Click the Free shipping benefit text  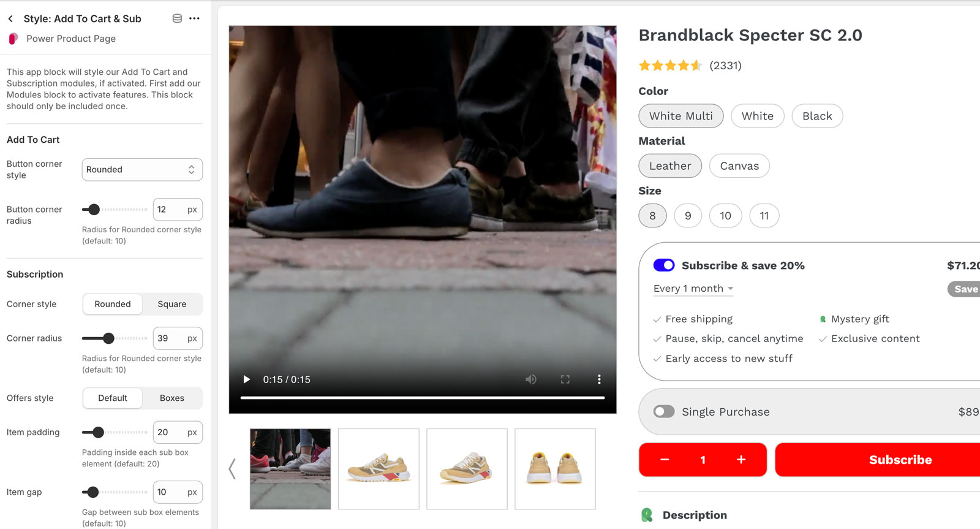coord(699,319)
